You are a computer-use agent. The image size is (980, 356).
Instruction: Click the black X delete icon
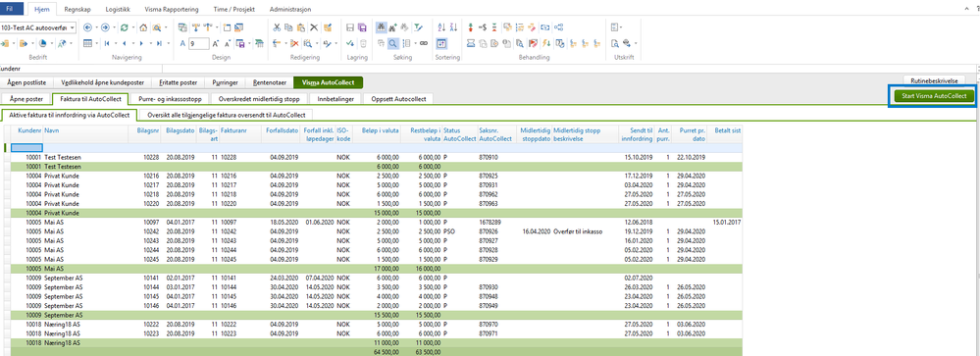click(314, 27)
